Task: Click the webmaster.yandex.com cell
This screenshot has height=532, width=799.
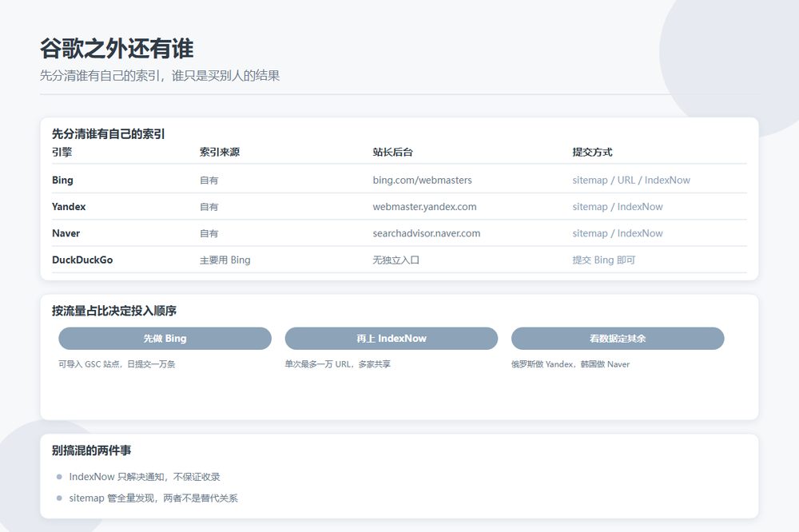Action: pos(424,206)
